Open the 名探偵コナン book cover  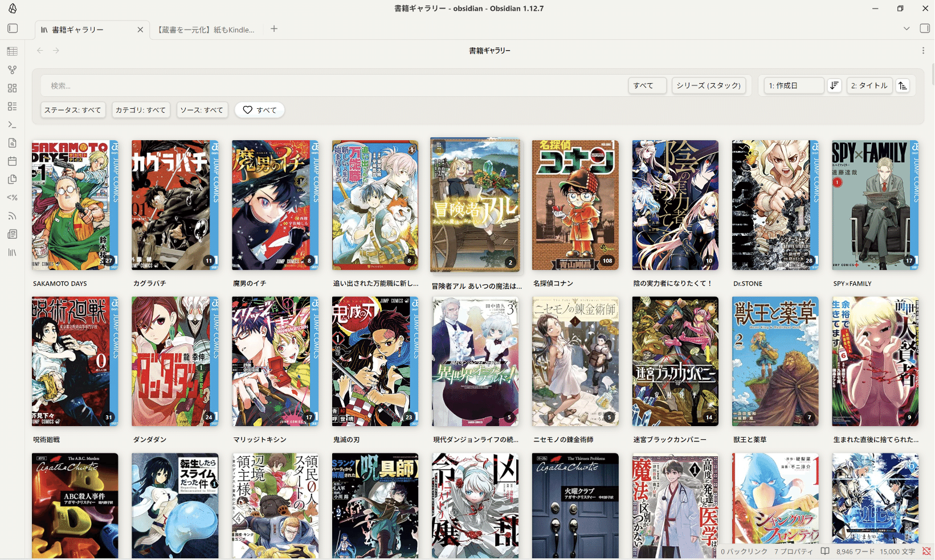[x=575, y=205]
